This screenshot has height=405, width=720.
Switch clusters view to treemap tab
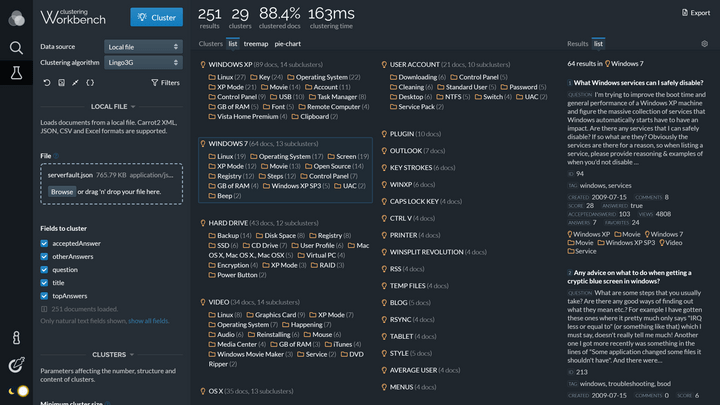[256, 44]
